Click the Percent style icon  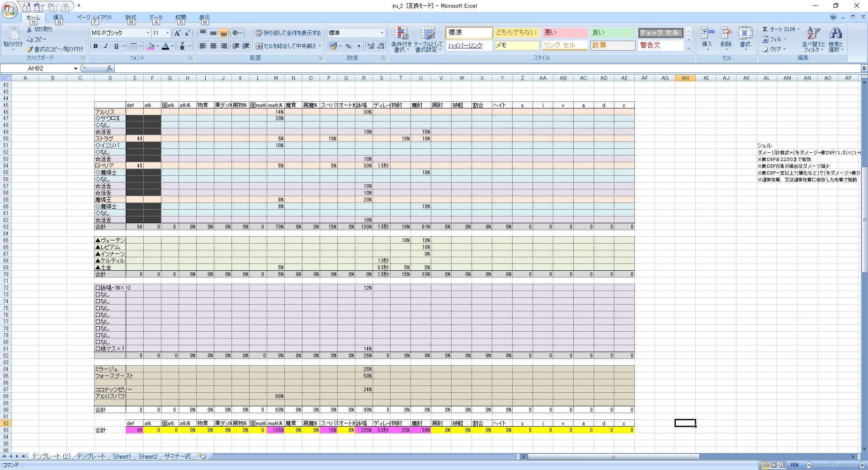click(348, 46)
